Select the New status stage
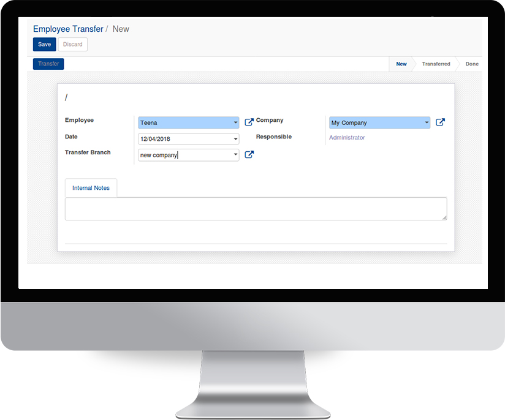Viewport: 505px width, 420px height. tap(401, 64)
